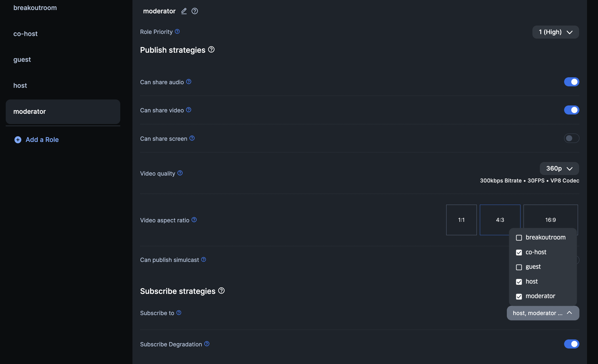Viewport: 598px width, 364px height.
Task: Click the edit pencil icon beside moderator
Action: click(x=184, y=11)
